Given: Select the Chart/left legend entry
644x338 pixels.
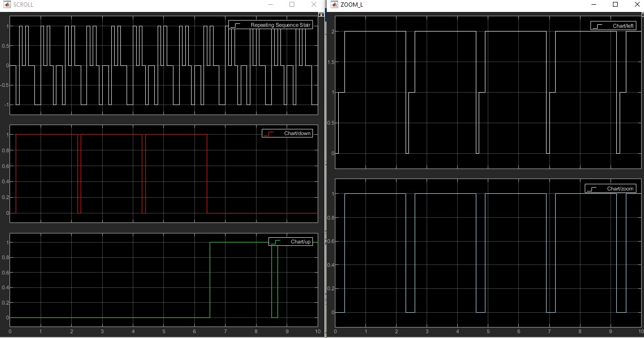Looking at the screenshot, I should click(x=613, y=25).
